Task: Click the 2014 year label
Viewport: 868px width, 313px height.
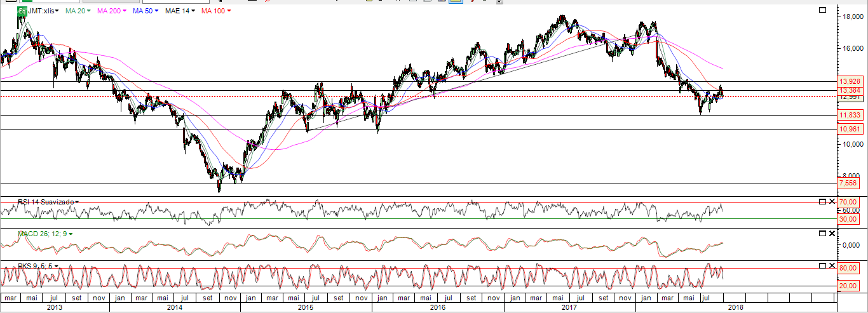Action: click(x=174, y=307)
